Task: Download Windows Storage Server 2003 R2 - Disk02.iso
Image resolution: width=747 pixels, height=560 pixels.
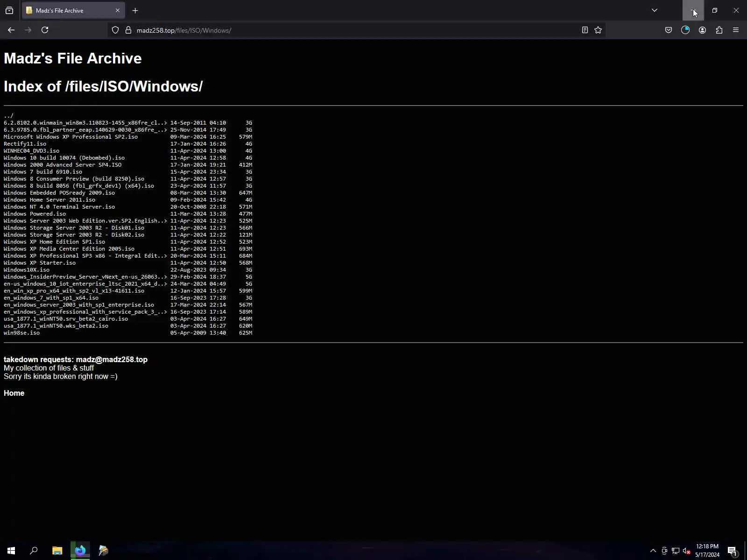Action: (74, 235)
